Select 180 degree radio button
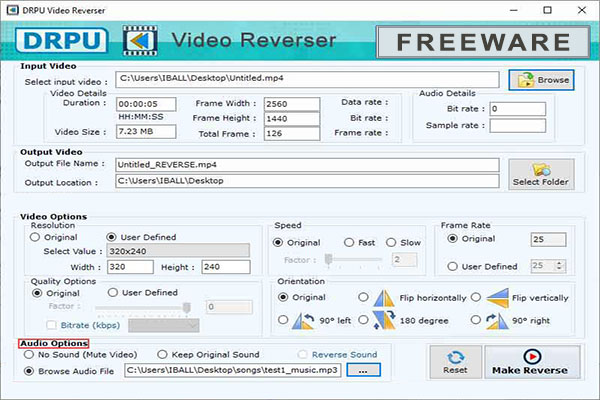600x400 pixels. pyautogui.click(x=363, y=320)
